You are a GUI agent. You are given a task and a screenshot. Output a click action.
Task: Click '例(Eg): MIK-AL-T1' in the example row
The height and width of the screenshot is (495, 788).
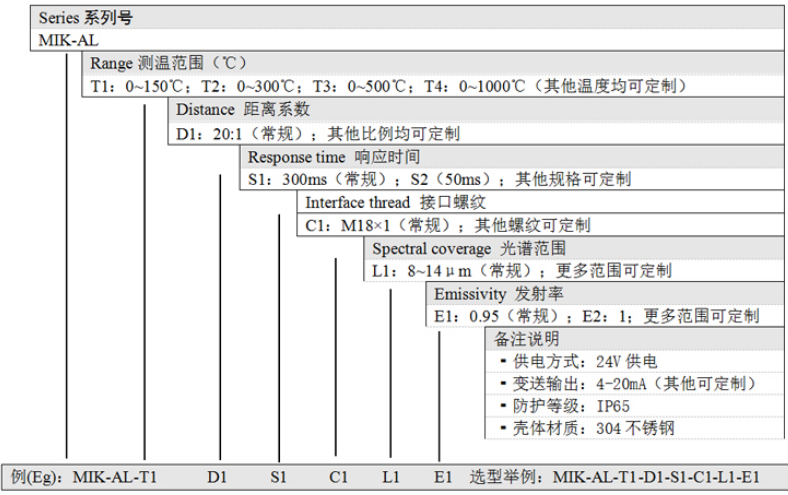tap(84, 477)
